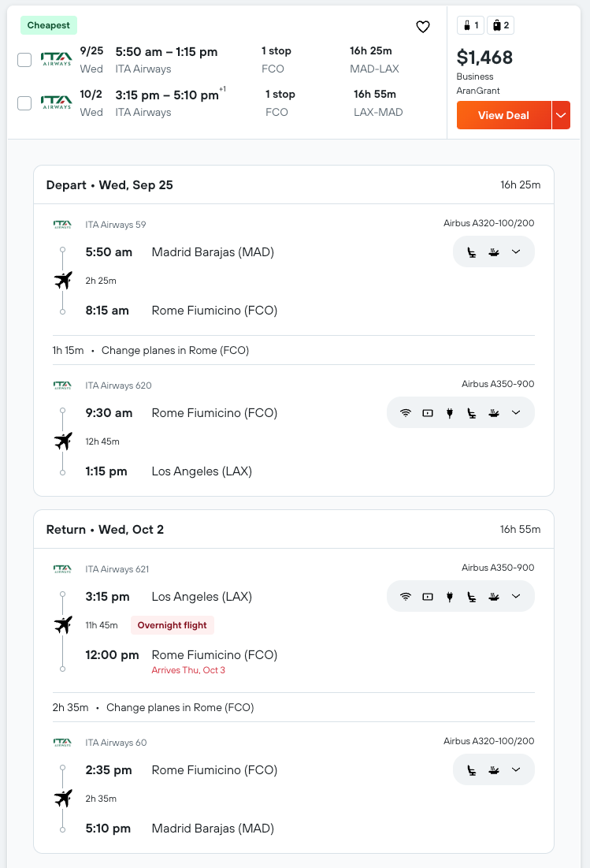590x868 pixels.
Task: Expand amenities for ITA Airways 59
Action: pyautogui.click(x=516, y=251)
